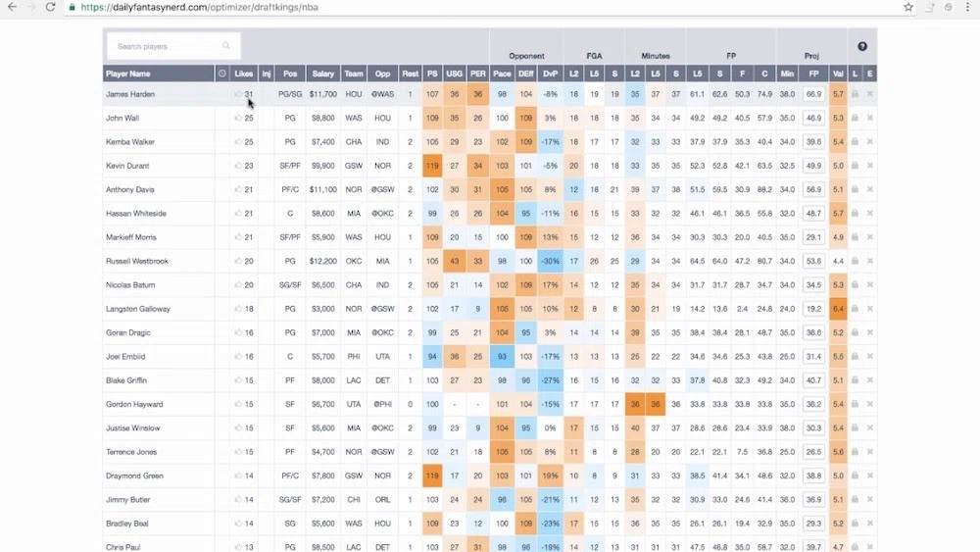Edit James Harden's projected FP box 66.9

click(813, 94)
